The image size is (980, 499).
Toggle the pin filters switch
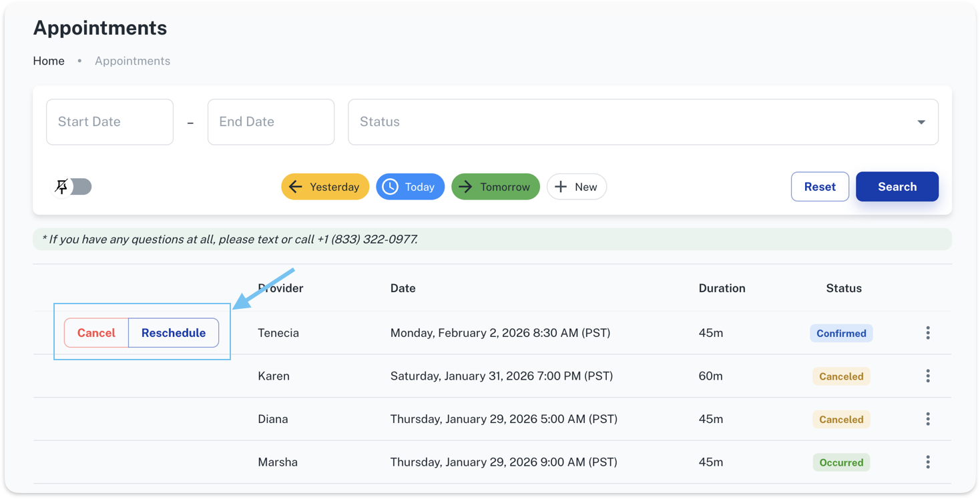pyautogui.click(x=80, y=187)
